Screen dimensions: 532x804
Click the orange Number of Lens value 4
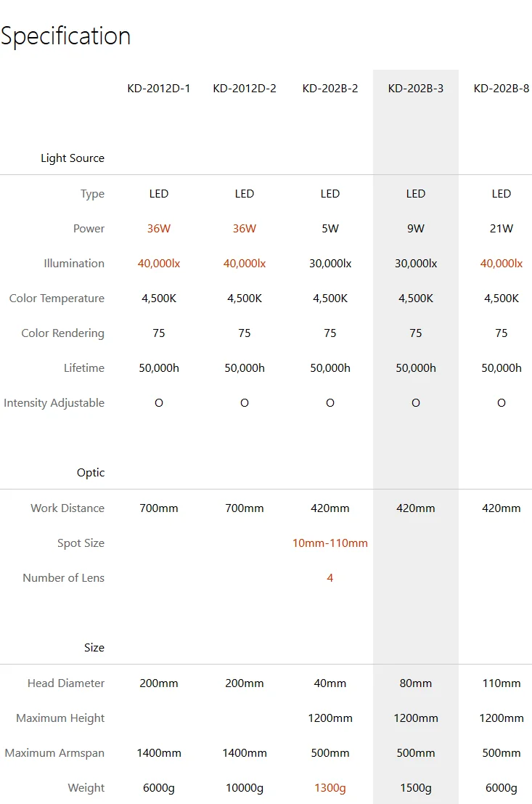tap(330, 578)
